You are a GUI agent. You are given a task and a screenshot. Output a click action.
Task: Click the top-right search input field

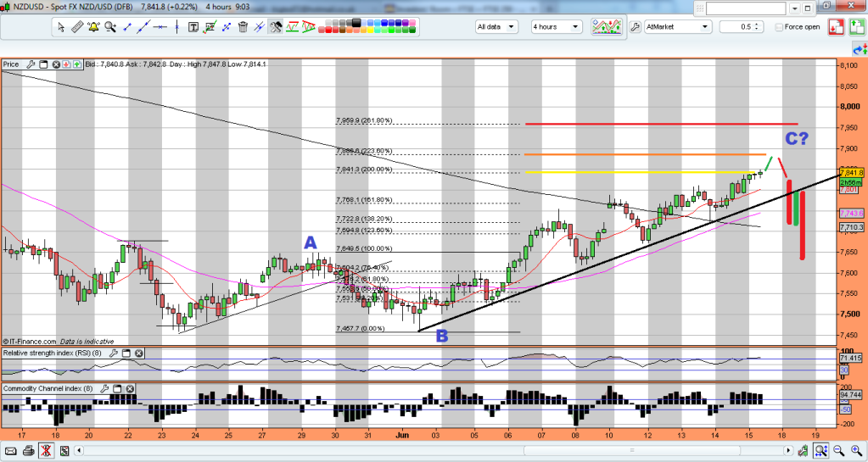746,8
